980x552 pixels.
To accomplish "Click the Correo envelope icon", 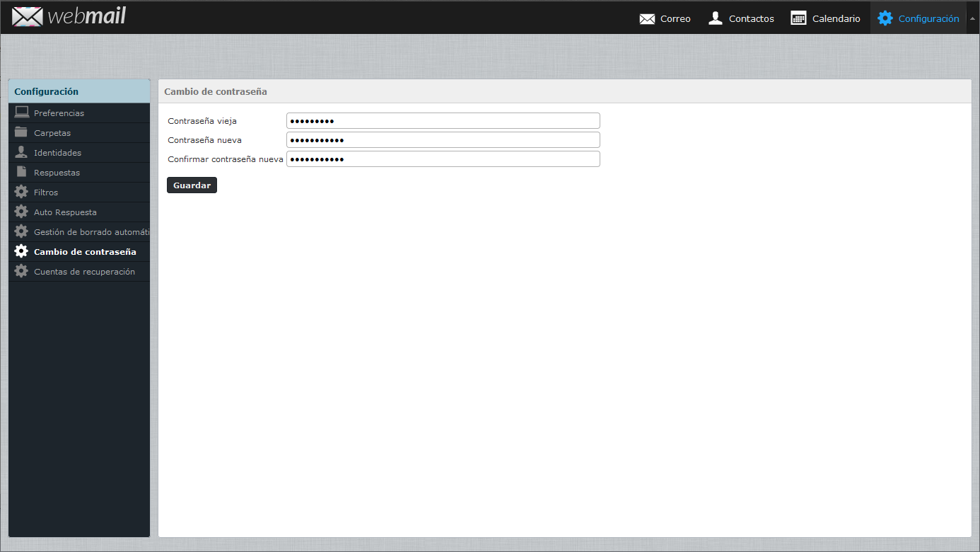I will (647, 19).
